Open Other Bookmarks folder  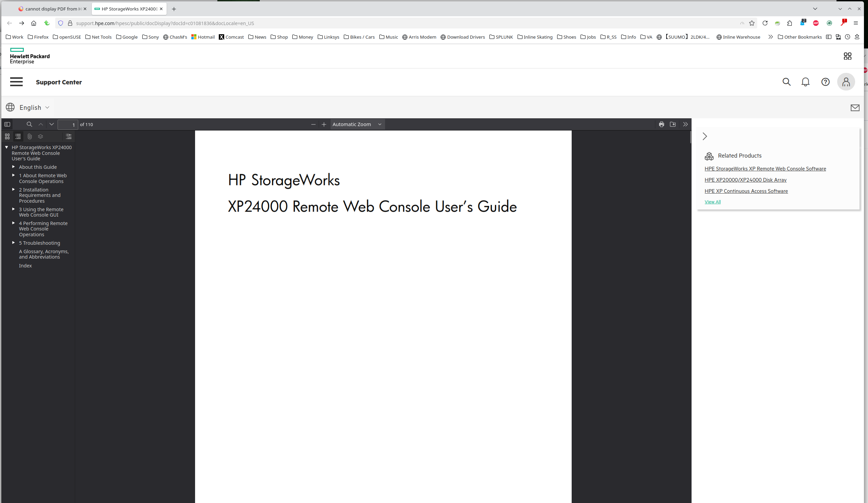point(800,37)
